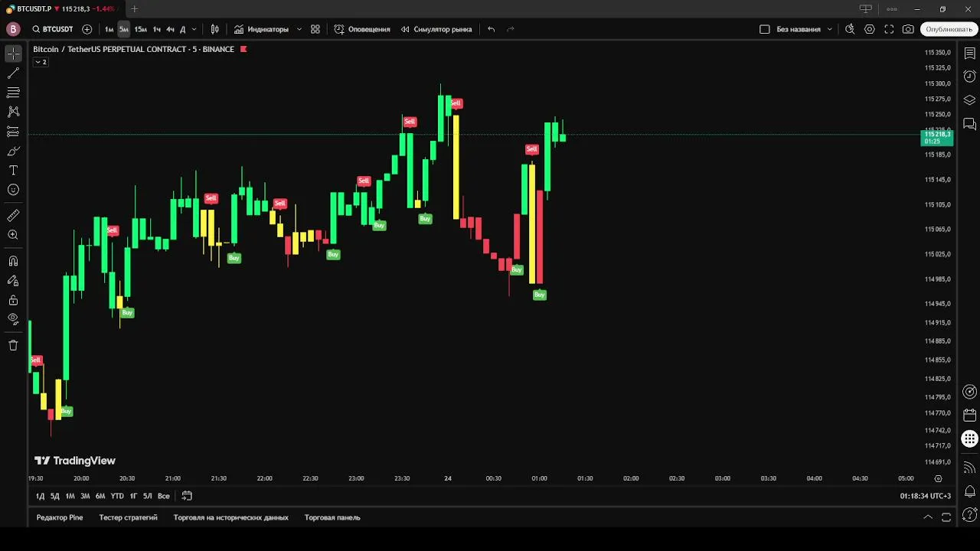Open the object tree layers icon
The image size is (980, 551).
[x=969, y=99]
